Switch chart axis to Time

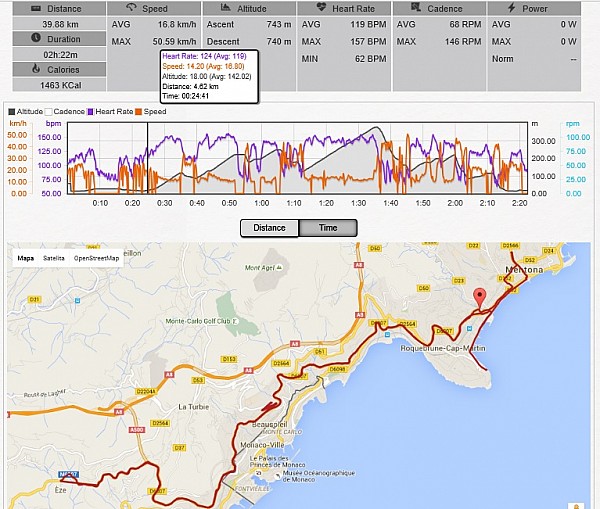328,227
